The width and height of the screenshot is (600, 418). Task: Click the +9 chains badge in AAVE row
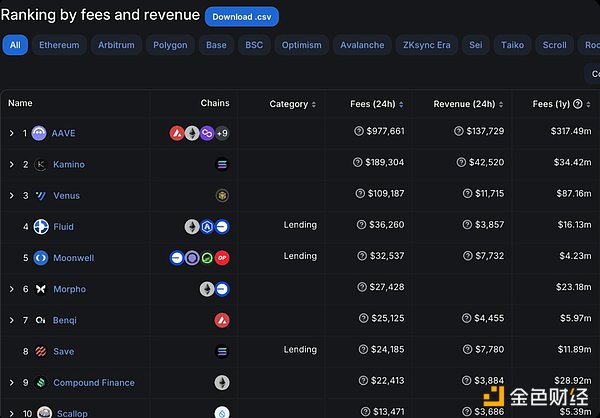click(x=221, y=133)
